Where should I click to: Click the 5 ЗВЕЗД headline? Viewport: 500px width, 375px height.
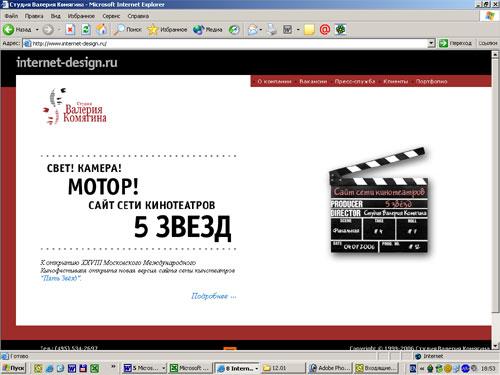pos(182,227)
